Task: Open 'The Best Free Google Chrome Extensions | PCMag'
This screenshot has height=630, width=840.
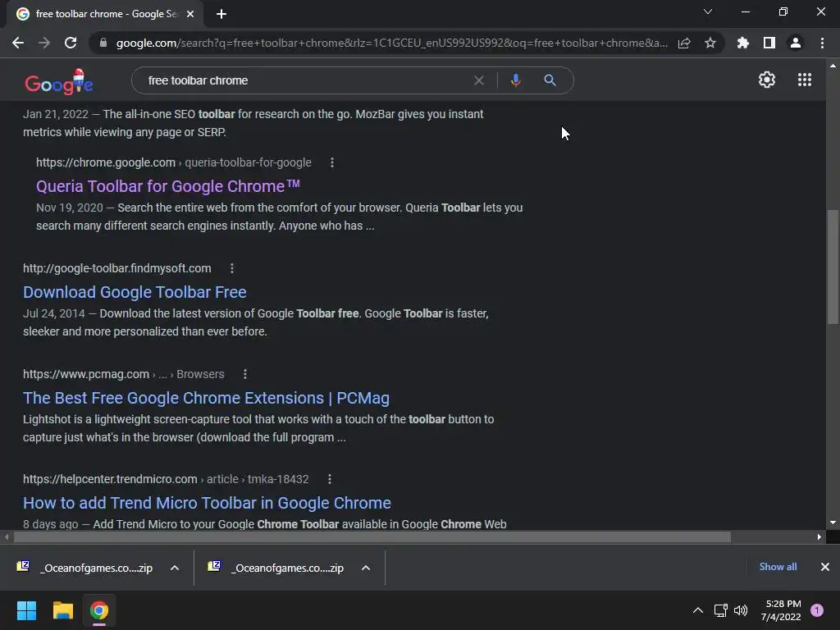Action: 206,398
